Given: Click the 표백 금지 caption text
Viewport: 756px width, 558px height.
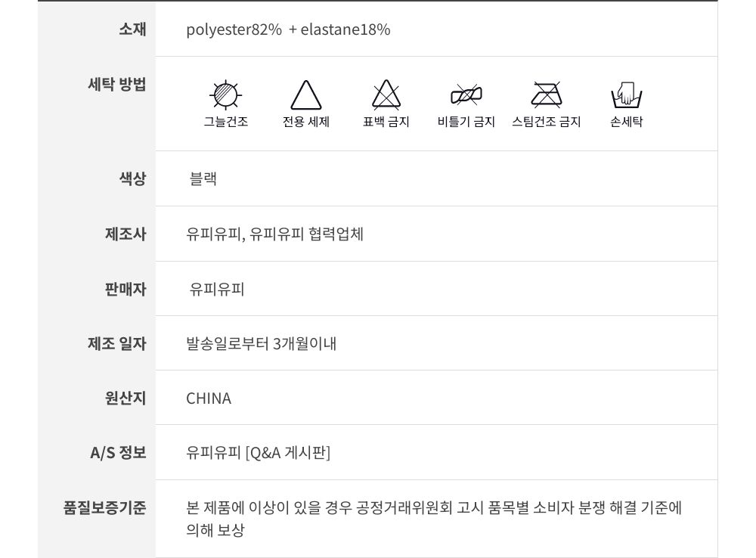Looking at the screenshot, I should click(x=386, y=122).
